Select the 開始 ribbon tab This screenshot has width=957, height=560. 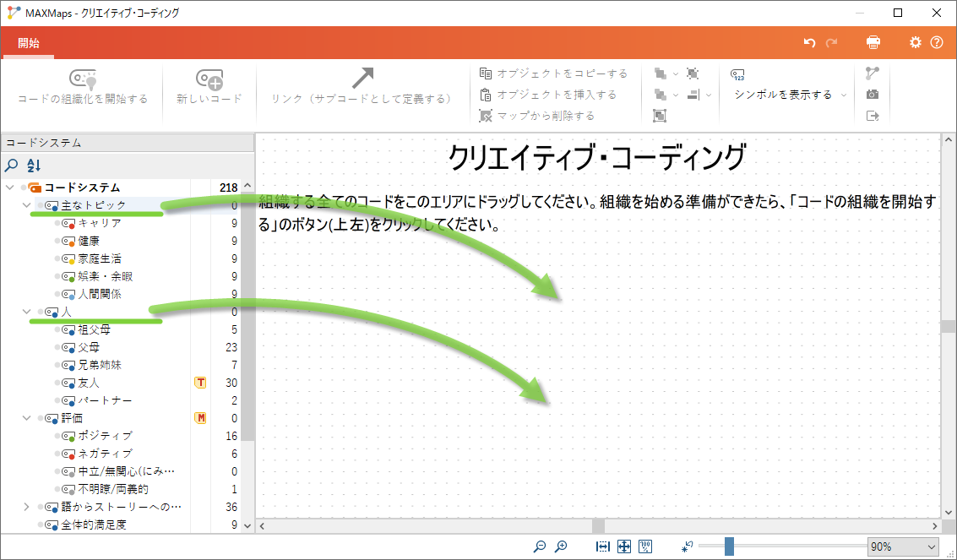[x=29, y=43]
